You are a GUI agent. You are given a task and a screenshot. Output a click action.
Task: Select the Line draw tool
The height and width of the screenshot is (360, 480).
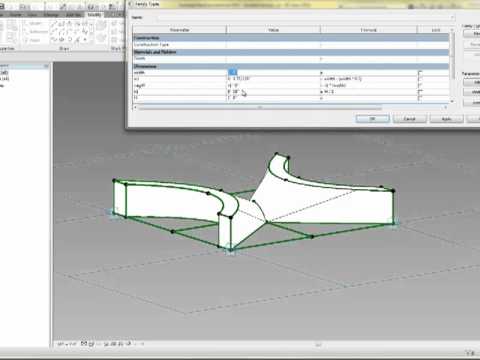[x=53, y=24]
